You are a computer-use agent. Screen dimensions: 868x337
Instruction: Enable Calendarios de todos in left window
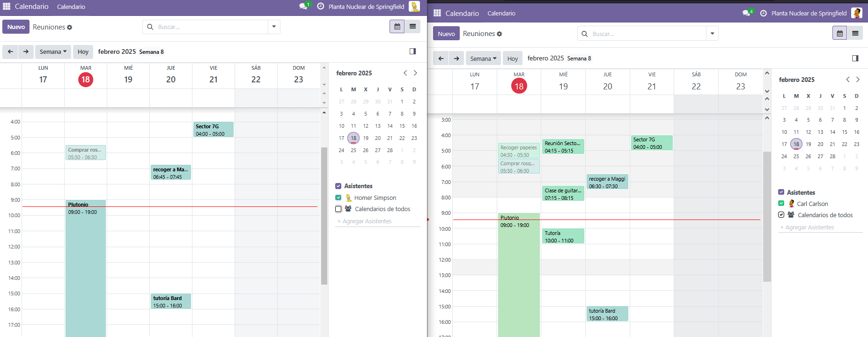point(338,209)
